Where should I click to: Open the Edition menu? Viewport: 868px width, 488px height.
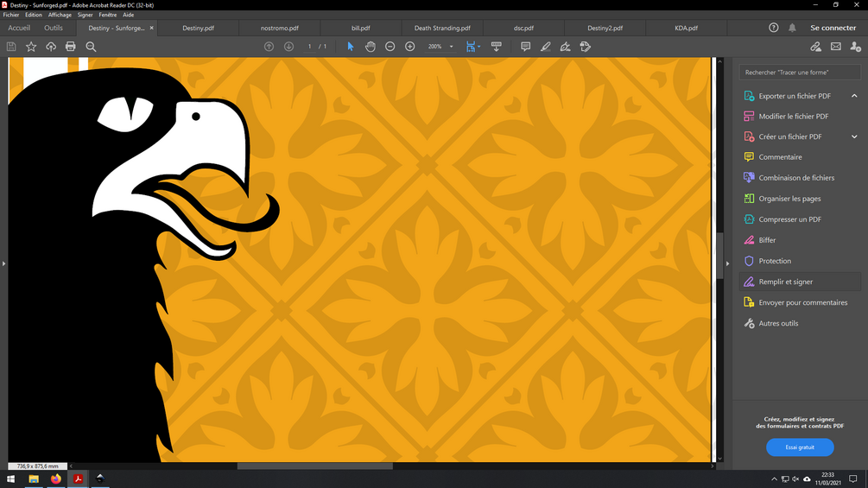pyautogui.click(x=33, y=15)
